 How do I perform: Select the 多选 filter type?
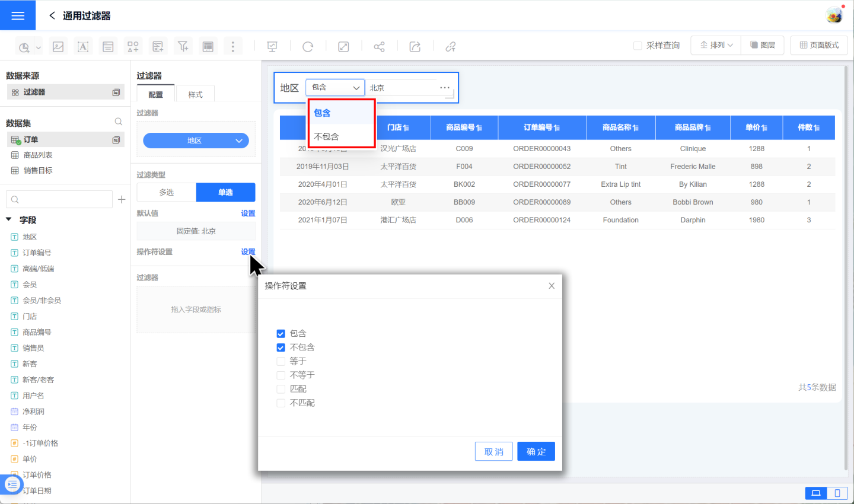tap(167, 192)
